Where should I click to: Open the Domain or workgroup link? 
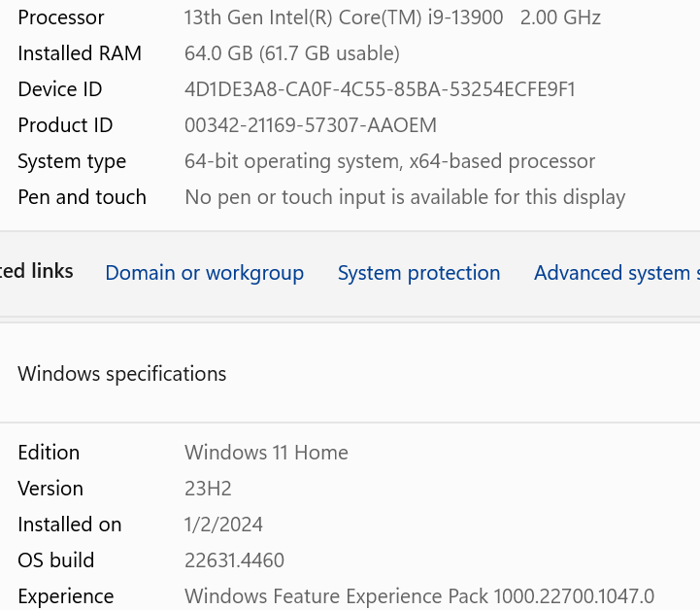click(x=205, y=273)
